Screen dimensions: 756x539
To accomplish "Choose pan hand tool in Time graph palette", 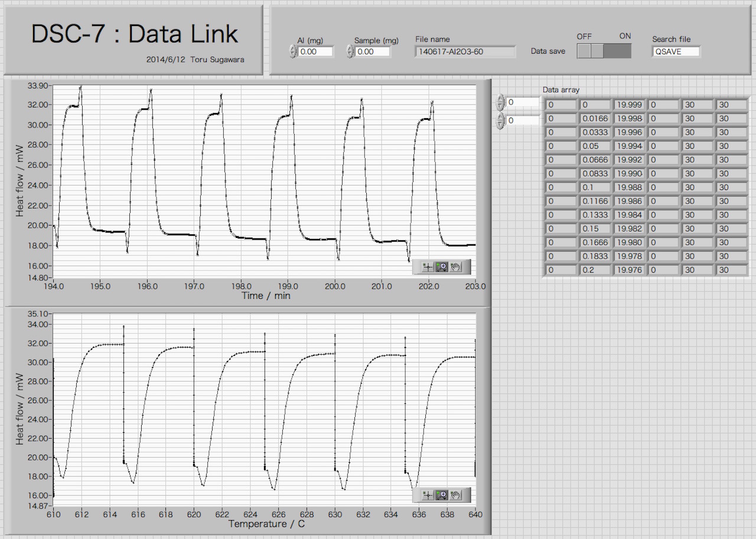I will [455, 267].
